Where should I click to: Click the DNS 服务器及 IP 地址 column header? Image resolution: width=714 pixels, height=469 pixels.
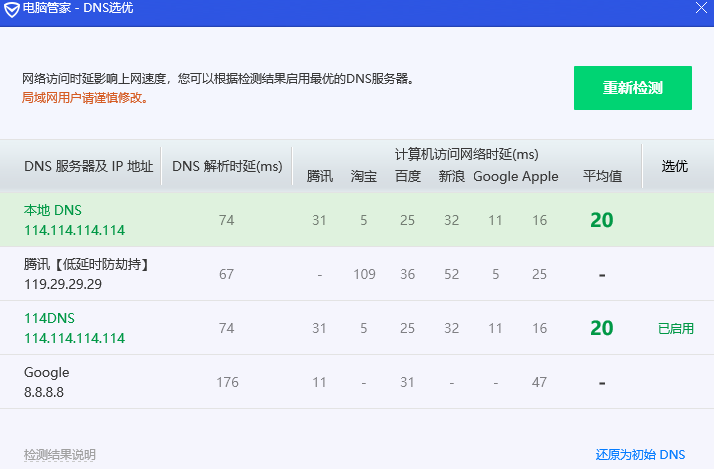click(88, 166)
